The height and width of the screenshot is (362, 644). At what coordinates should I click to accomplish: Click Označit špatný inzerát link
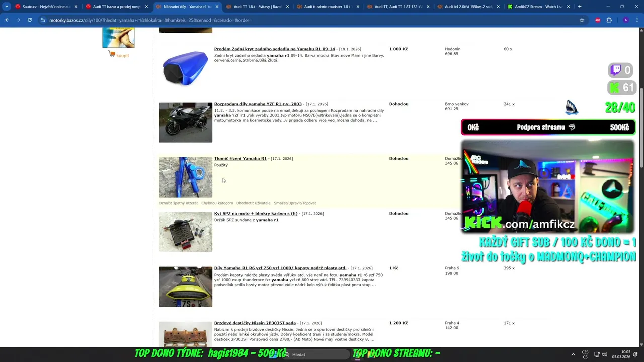[178, 203]
